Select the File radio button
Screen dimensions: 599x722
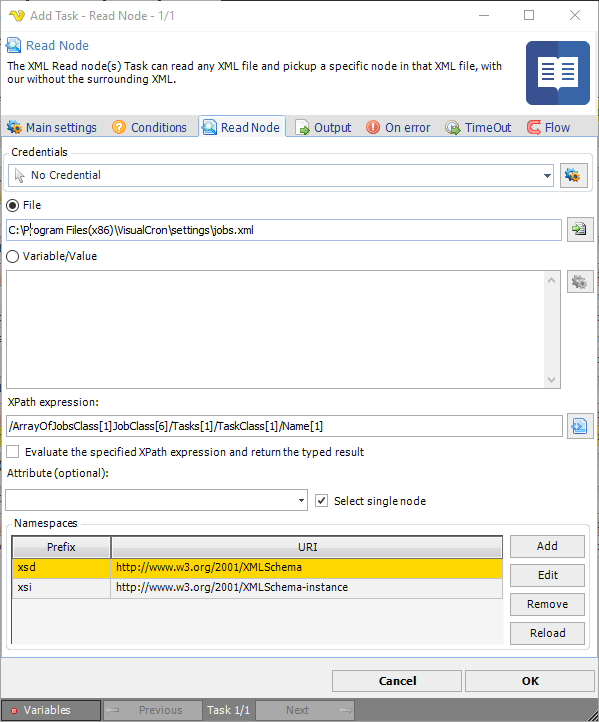click(13, 205)
